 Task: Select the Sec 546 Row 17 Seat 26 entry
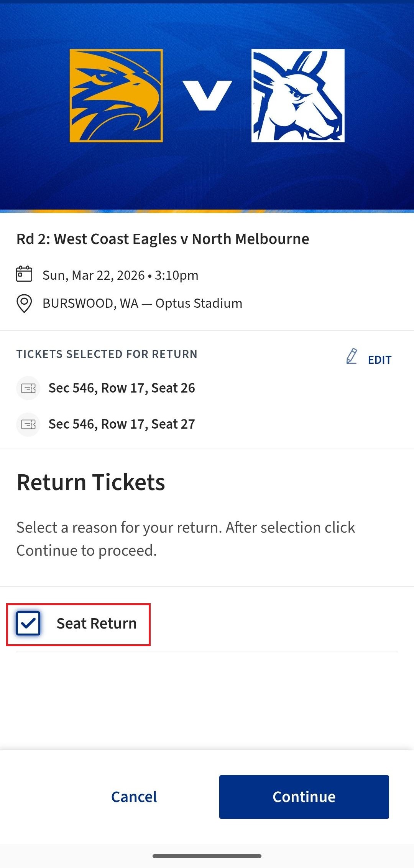click(122, 388)
